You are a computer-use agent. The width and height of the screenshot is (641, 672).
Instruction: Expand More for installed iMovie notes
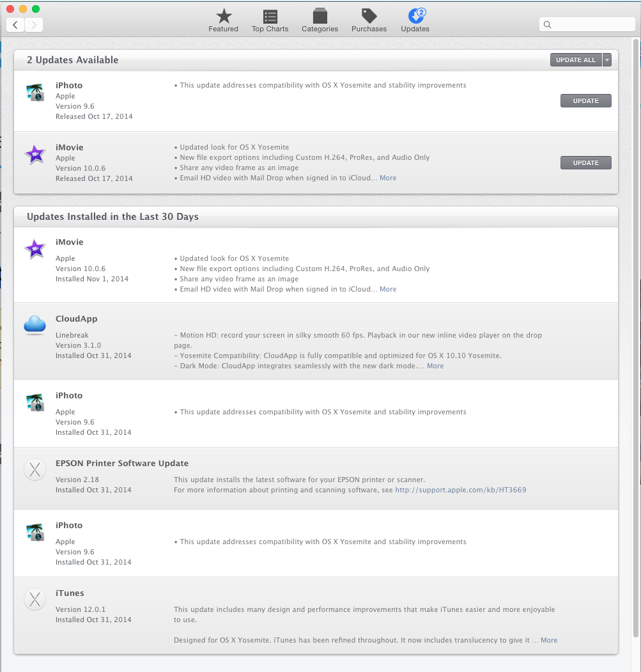point(388,289)
